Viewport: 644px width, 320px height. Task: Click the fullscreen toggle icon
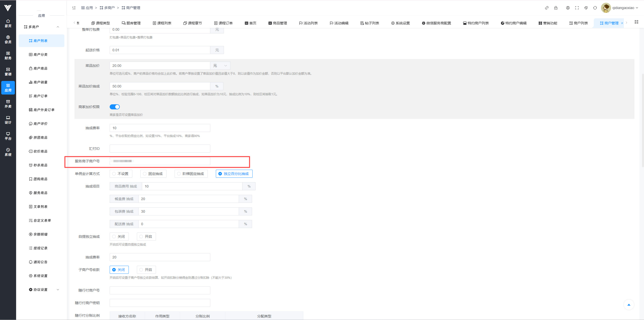[577, 8]
